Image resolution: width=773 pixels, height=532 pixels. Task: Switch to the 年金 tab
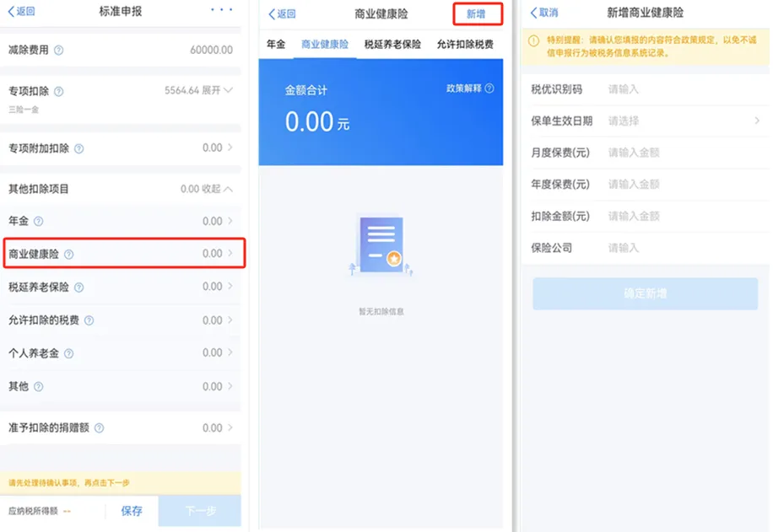(x=276, y=44)
